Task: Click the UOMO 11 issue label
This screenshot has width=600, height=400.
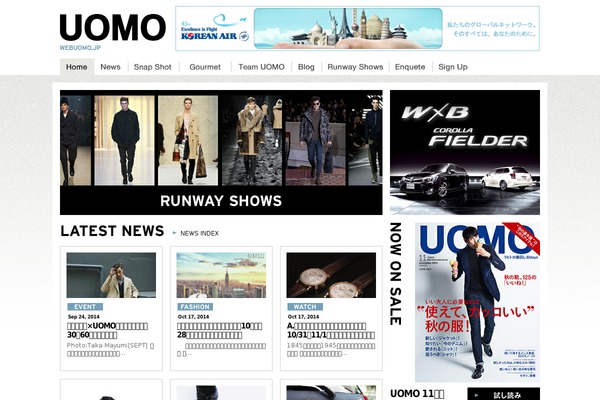Action: [417, 394]
